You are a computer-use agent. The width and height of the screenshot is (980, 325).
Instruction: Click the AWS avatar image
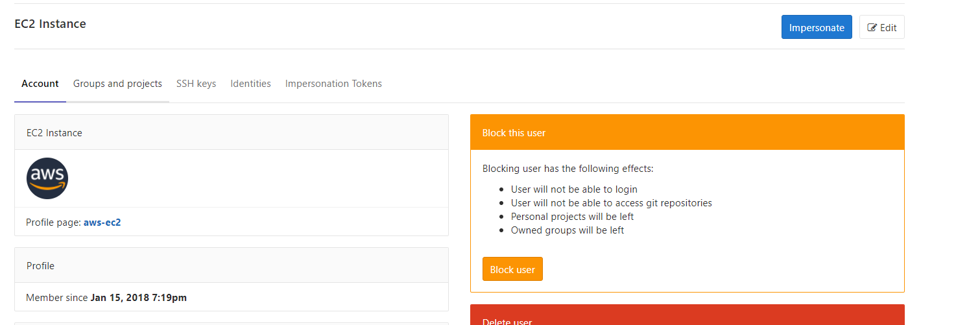[x=47, y=178]
